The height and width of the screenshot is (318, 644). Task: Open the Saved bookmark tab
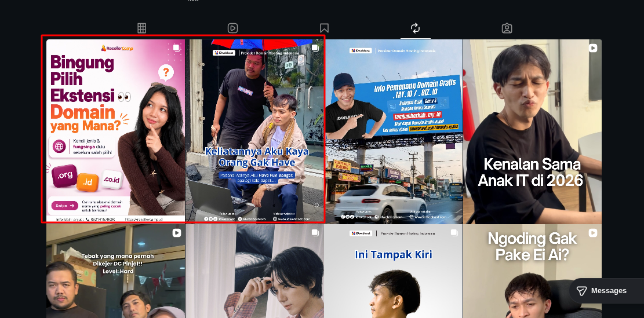tap(324, 28)
